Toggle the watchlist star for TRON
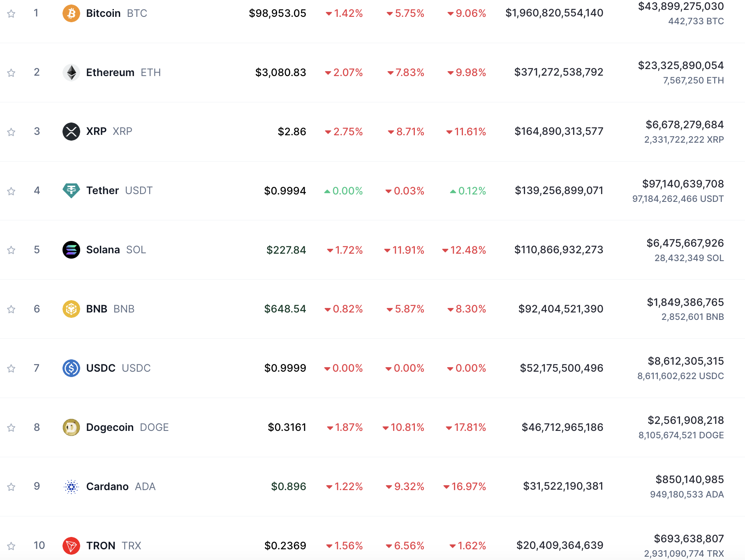745x560 pixels. pos(12,546)
